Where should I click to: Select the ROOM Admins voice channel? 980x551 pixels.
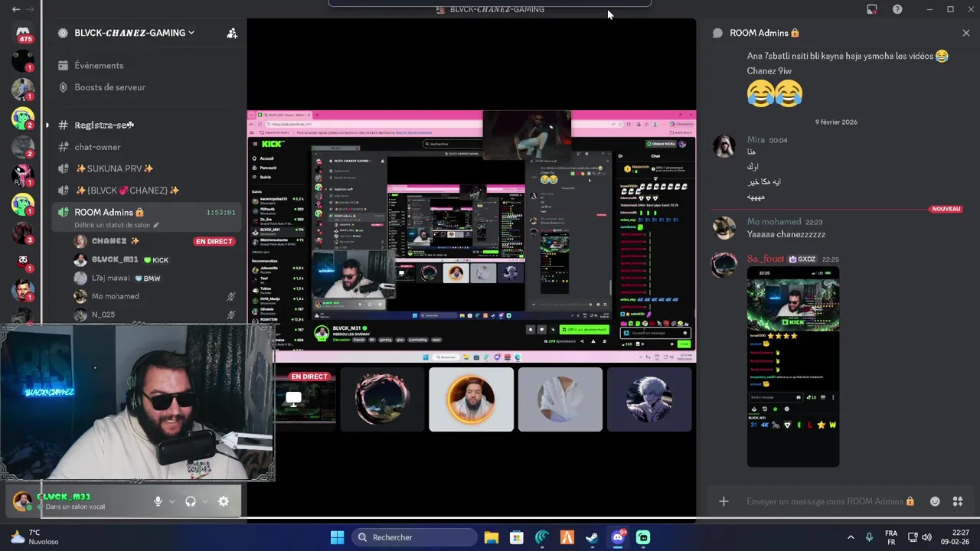[145, 212]
